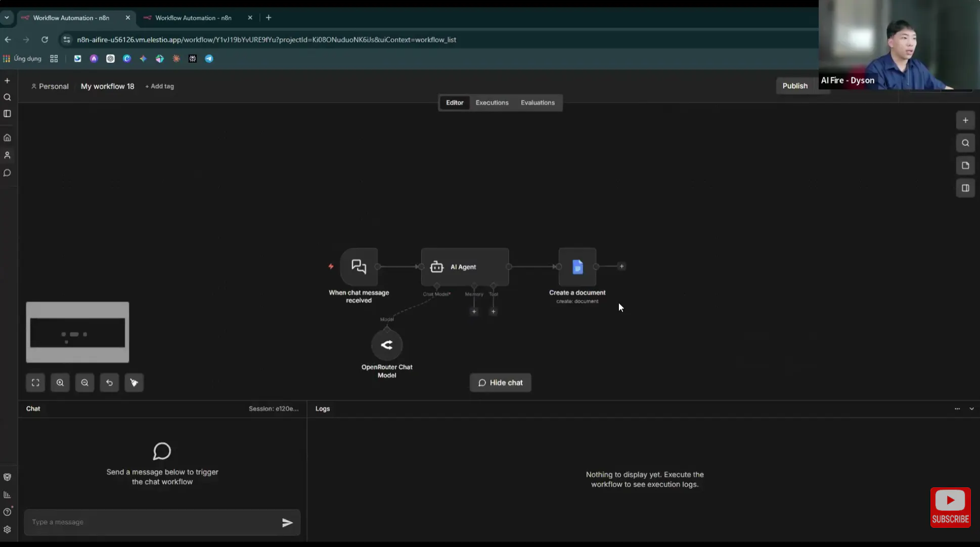Open the Logs panel more options menu
This screenshot has height=547, width=980.
click(x=957, y=408)
